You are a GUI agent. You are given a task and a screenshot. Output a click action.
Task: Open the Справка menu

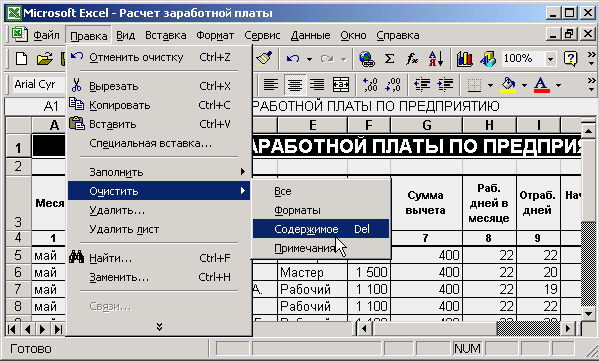pos(398,36)
